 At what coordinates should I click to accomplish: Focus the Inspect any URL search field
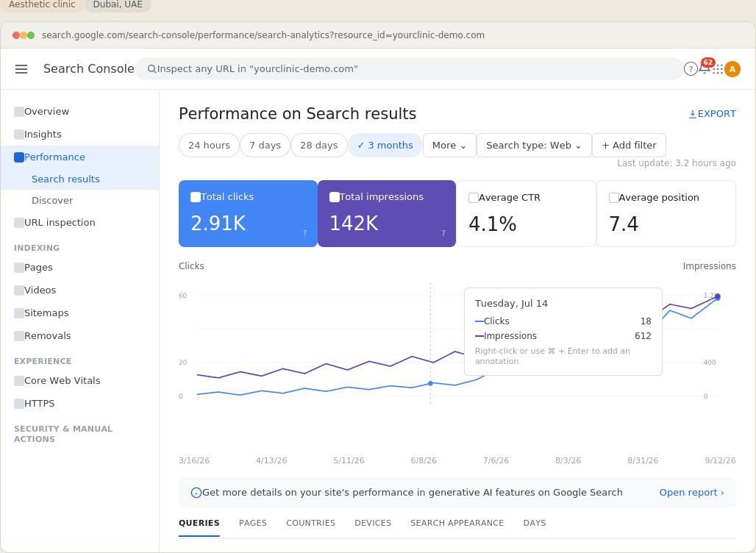coord(408,69)
